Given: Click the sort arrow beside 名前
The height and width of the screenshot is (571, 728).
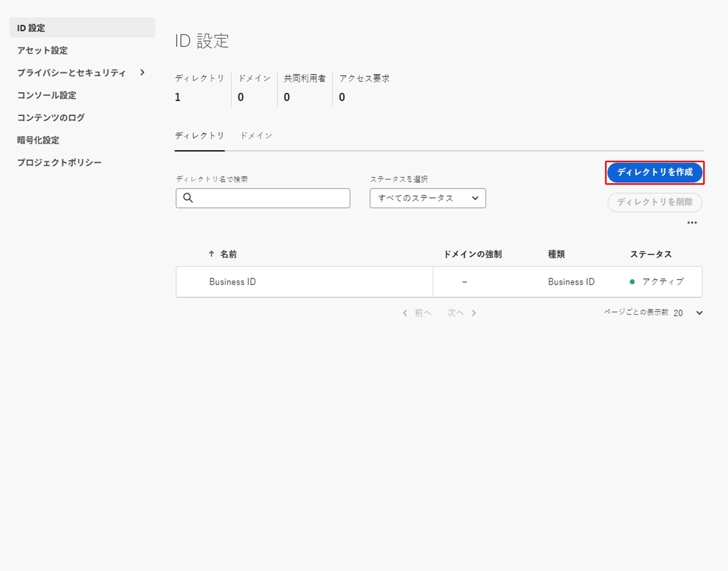Looking at the screenshot, I should 211,254.
